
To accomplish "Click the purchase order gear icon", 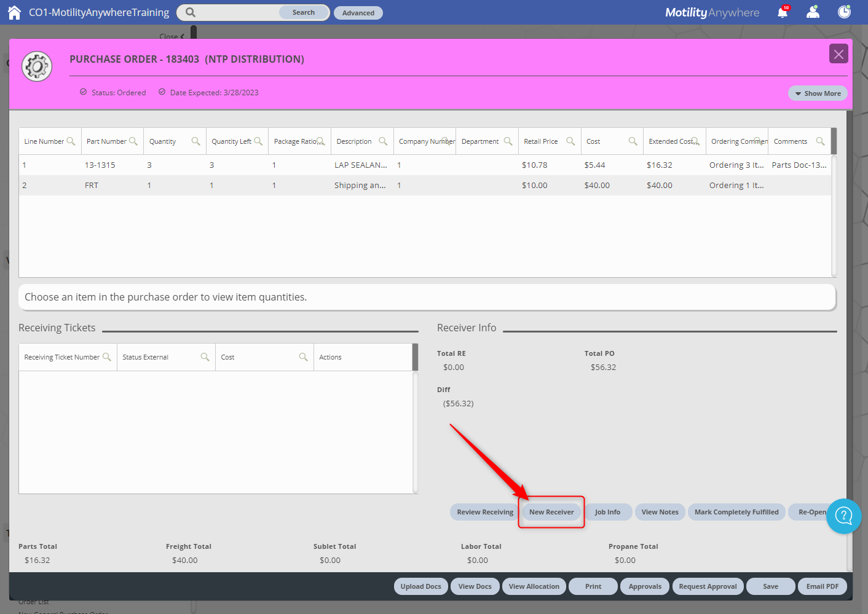I will pos(37,66).
